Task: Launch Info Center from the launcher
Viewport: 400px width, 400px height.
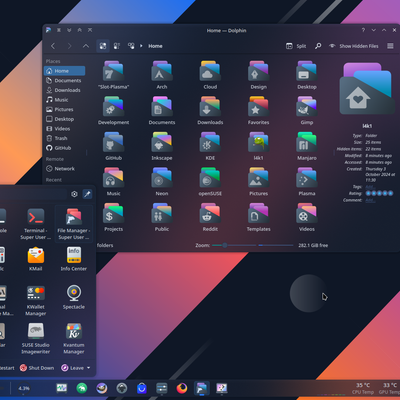Action: tap(74, 259)
